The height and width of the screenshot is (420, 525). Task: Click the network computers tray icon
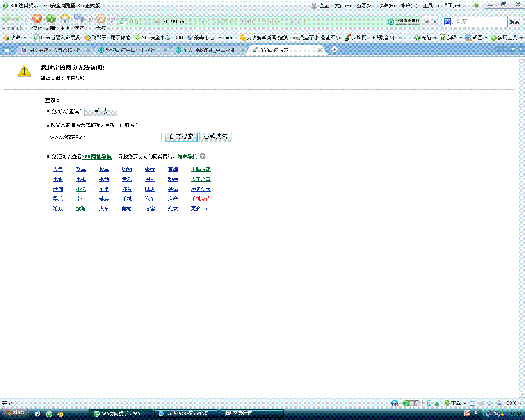coord(489,413)
